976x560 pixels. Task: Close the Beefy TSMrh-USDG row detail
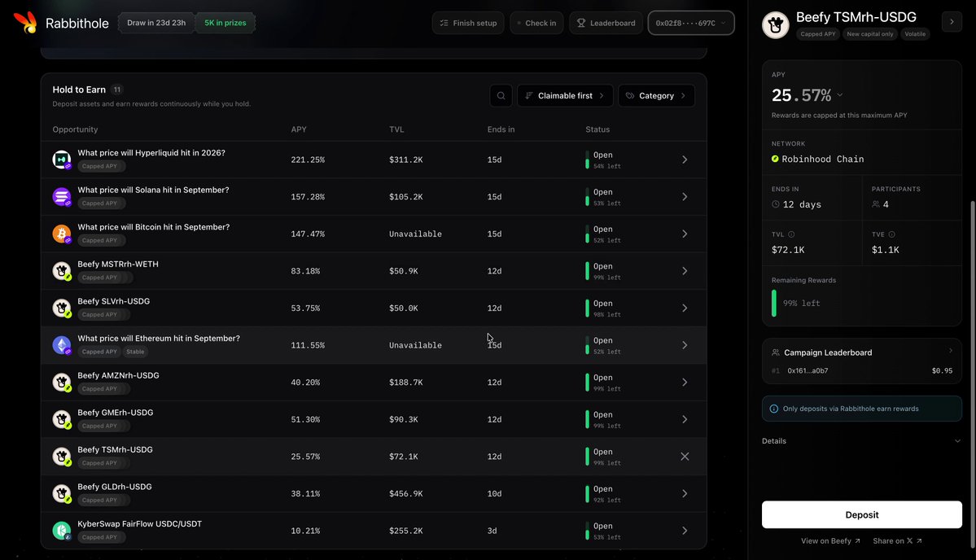(685, 457)
